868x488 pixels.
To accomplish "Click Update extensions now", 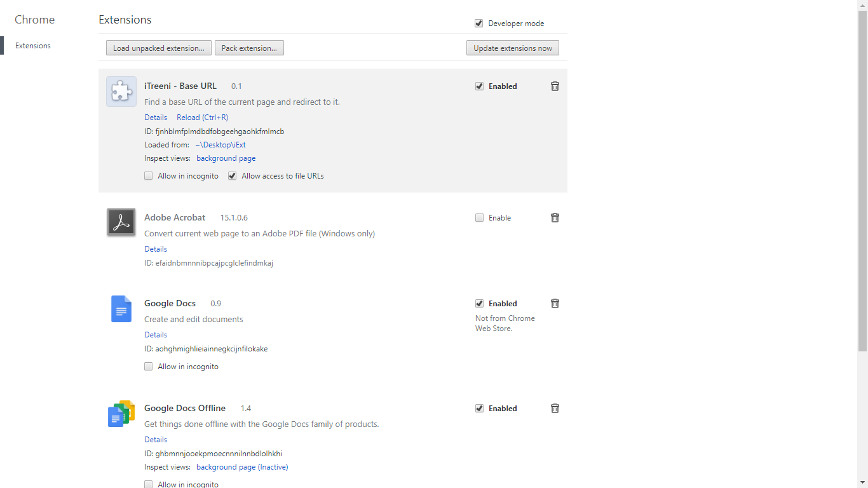I will click(x=512, y=48).
